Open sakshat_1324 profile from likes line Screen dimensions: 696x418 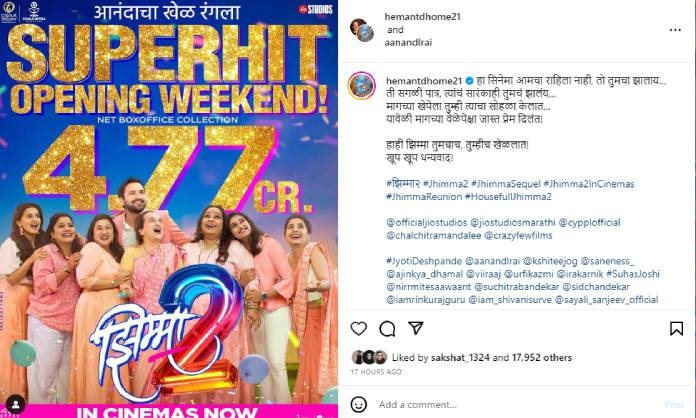(x=460, y=357)
